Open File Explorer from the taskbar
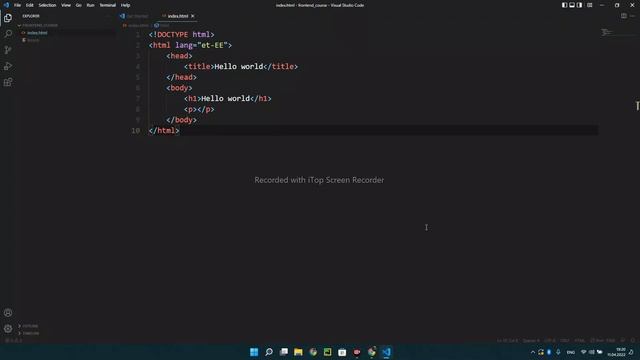This screenshot has height=360, width=640. [298, 352]
